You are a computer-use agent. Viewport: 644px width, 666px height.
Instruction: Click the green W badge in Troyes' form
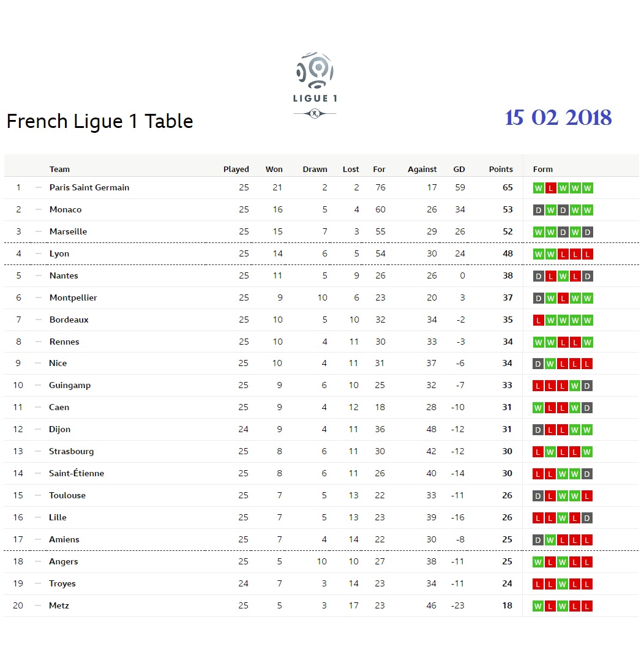563,584
